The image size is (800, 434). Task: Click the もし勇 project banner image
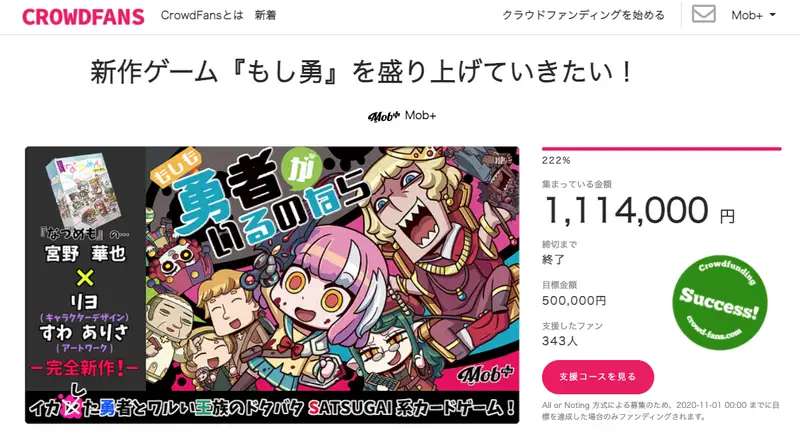pos(272,285)
